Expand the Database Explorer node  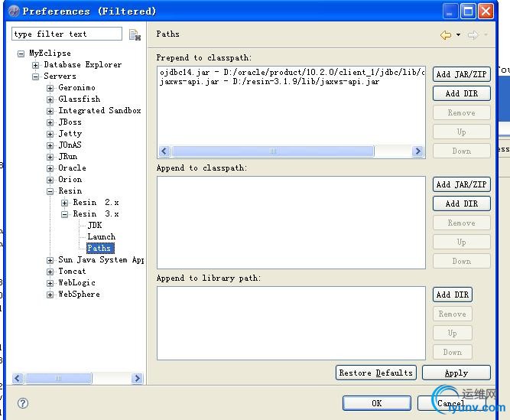[35, 65]
